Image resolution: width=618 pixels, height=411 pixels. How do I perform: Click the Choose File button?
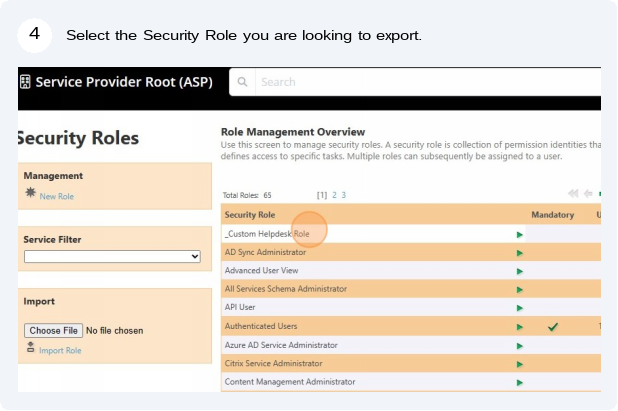click(x=54, y=331)
